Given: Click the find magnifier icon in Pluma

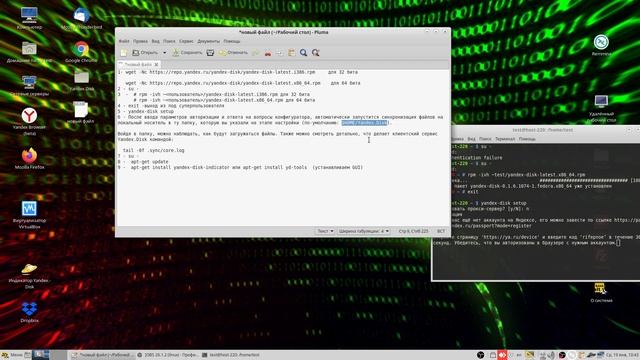Looking at the screenshot, I should pyautogui.click(x=304, y=53).
